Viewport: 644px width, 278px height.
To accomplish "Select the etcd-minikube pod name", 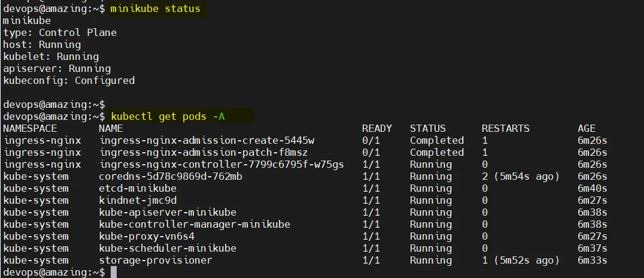I will (x=138, y=188).
